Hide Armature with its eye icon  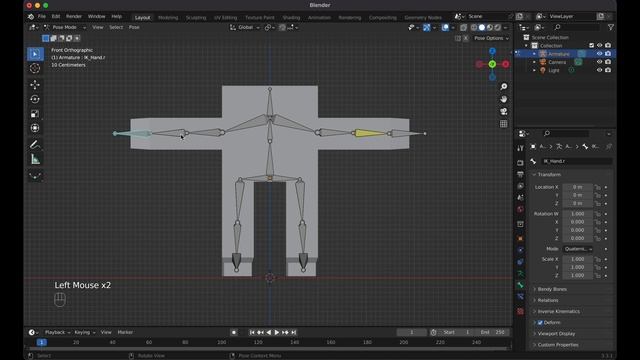click(599, 53)
